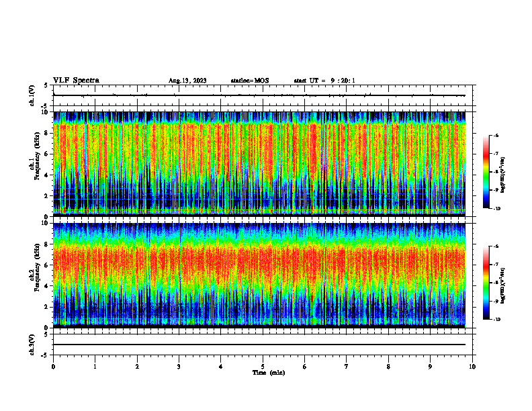532x411 pixels.
Task: Click the ch.1 spectrogram color scale bar
Action: (486, 172)
